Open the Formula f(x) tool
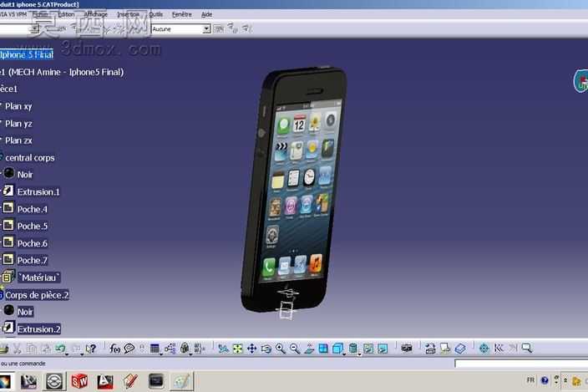Viewport: 588px width, 392px height. pos(114,349)
